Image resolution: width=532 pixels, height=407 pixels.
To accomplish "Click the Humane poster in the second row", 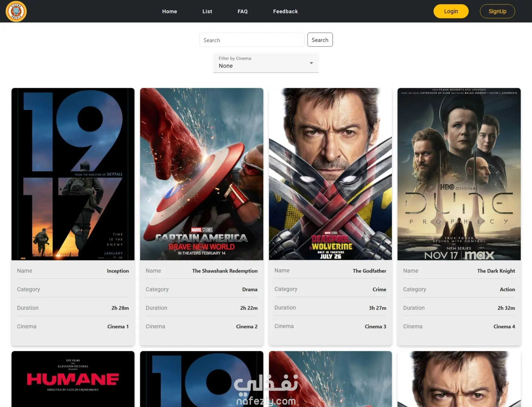I will click(73, 379).
